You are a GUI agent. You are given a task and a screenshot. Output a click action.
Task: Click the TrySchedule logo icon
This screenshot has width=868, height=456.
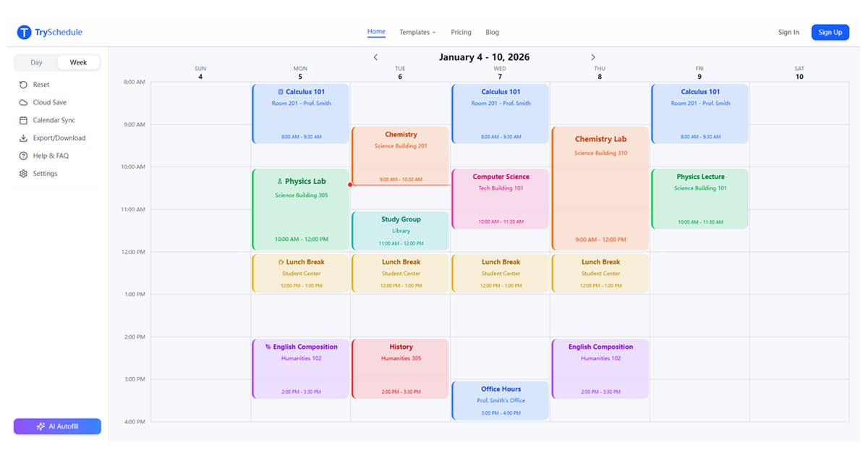click(25, 32)
